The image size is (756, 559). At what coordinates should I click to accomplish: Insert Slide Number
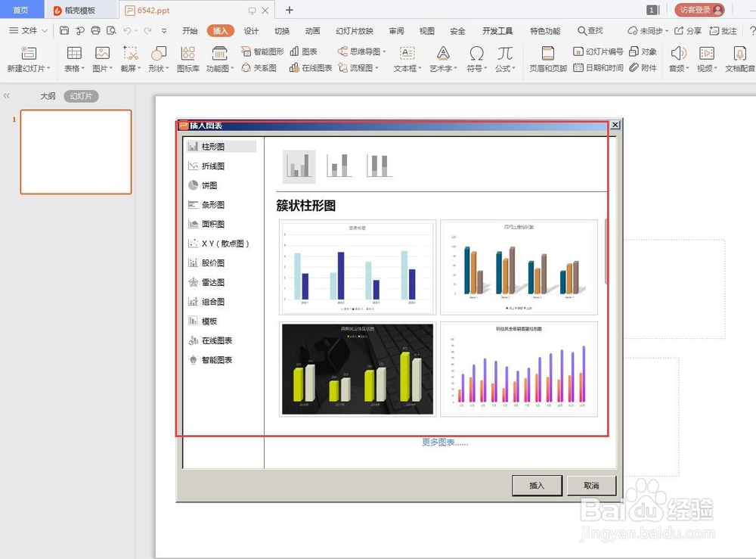point(598,51)
